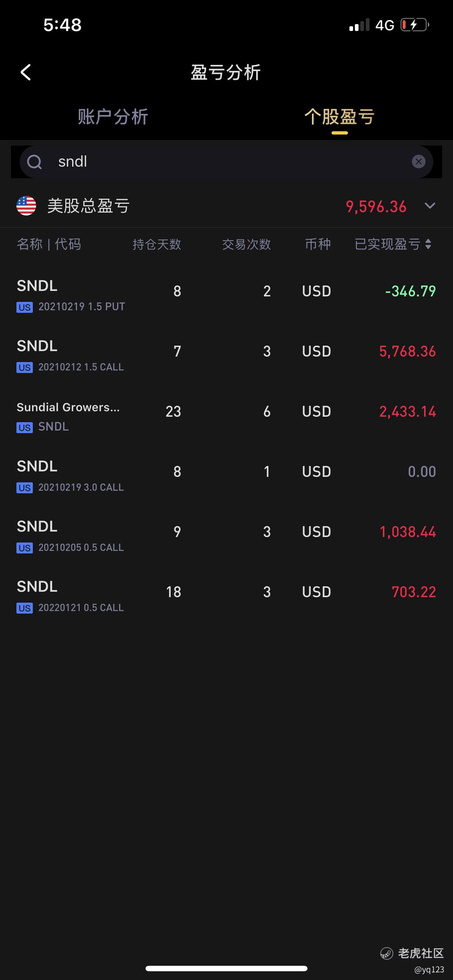Sort by 已实现盈亏 arrows
The width and height of the screenshot is (453, 980).
428,244
